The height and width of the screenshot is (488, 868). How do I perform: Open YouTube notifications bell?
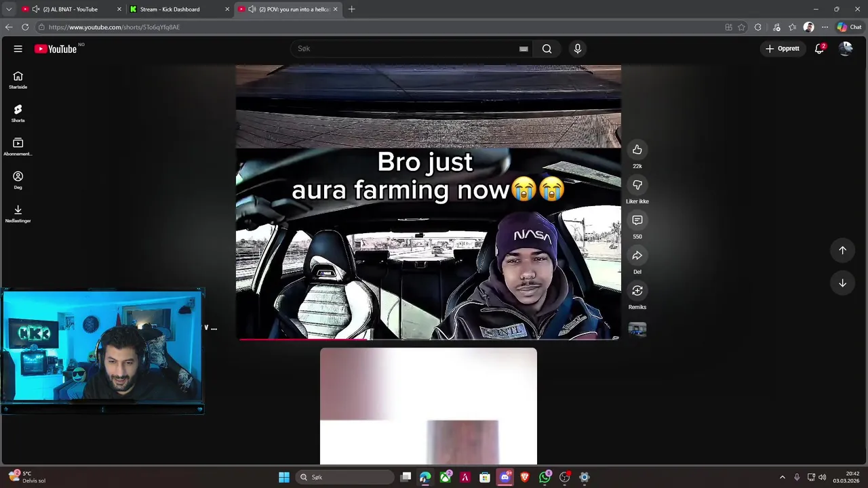point(819,49)
